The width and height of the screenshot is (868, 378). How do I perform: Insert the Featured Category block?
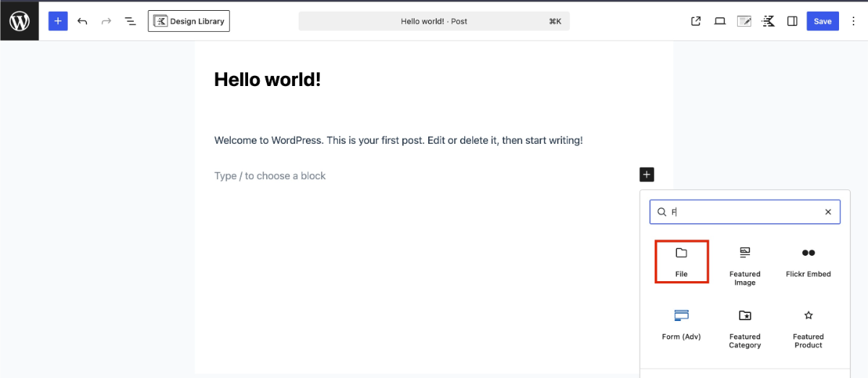click(745, 328)
